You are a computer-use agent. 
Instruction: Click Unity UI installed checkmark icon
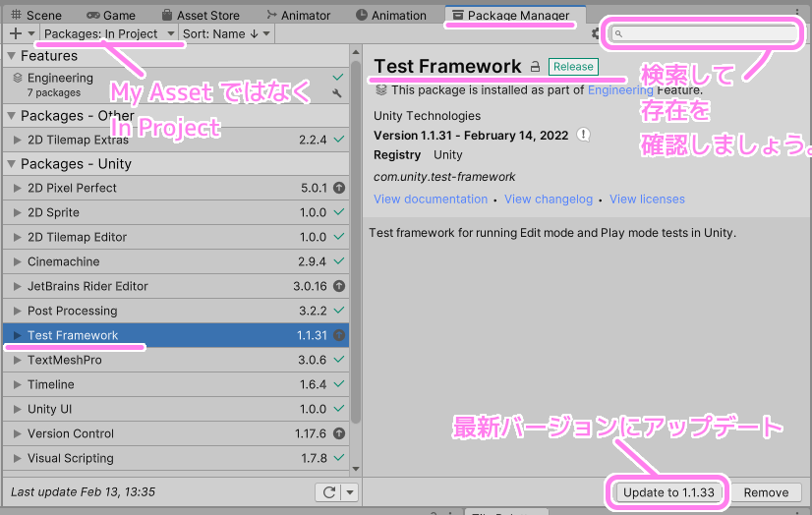point(339,409)
